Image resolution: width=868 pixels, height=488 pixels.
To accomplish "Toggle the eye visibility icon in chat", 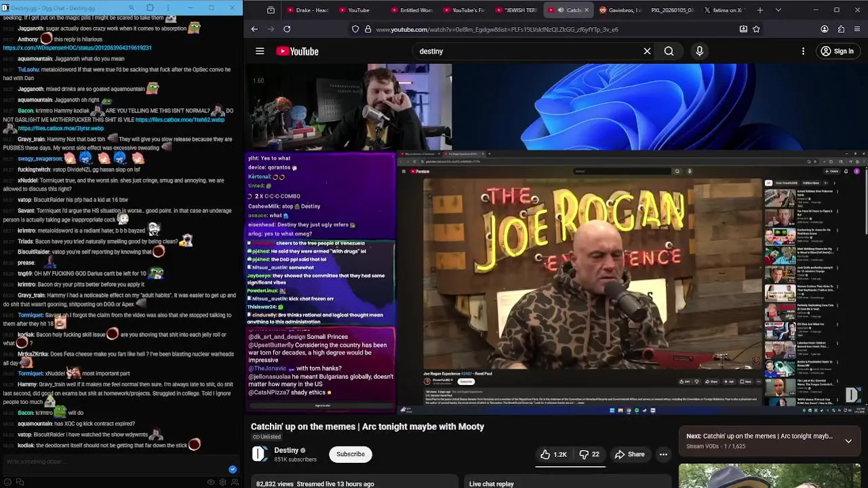I will coord(211,482).
